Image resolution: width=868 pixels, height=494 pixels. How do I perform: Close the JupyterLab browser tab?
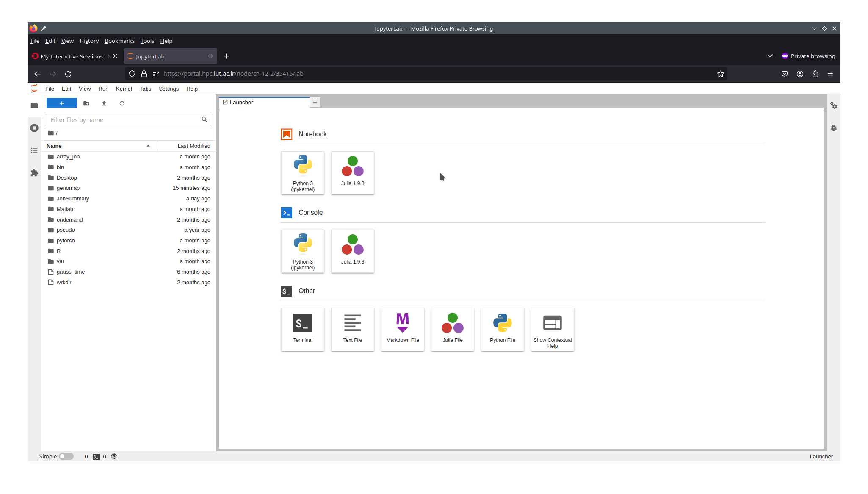click(x=210, y=56)
